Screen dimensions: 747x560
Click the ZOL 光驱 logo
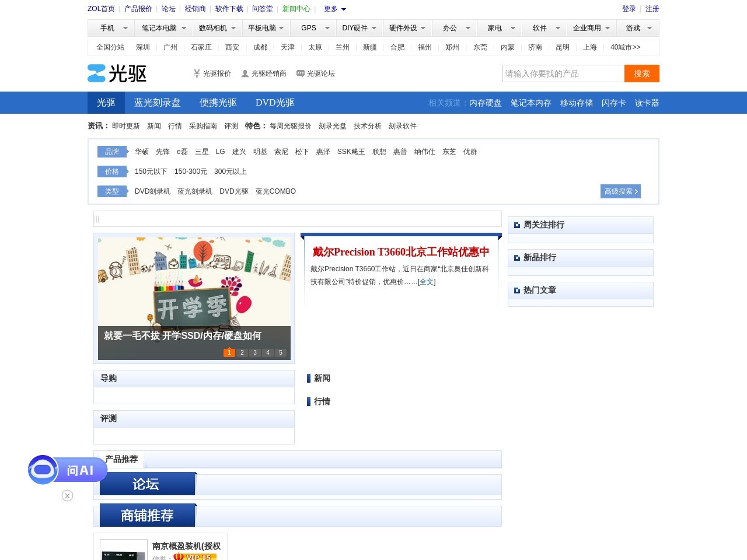[x=117, y=73]
